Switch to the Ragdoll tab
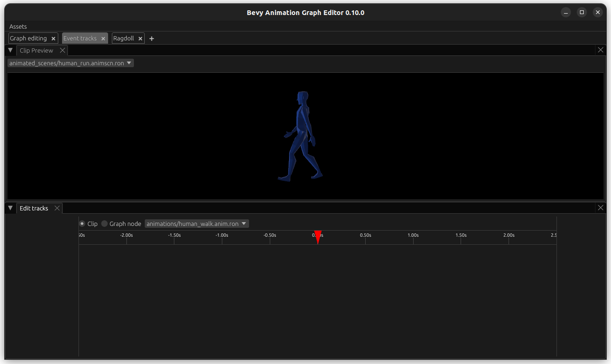The width and height of the screenshot is (611, 364). [x=124, y=39]
